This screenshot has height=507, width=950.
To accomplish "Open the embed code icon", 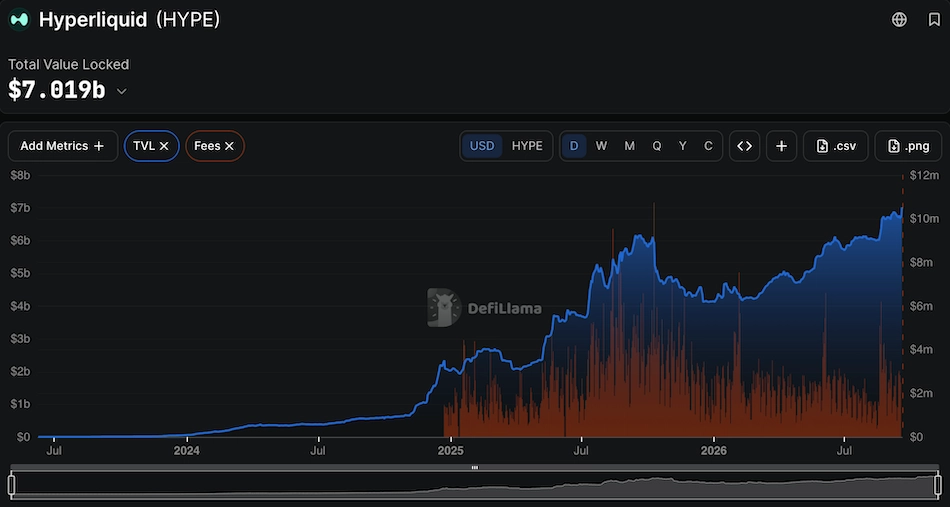I will (x=745, y=146).
